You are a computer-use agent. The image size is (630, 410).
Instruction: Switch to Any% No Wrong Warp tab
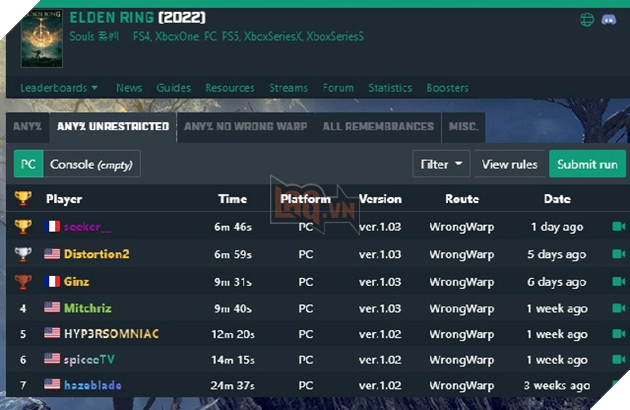245,127
